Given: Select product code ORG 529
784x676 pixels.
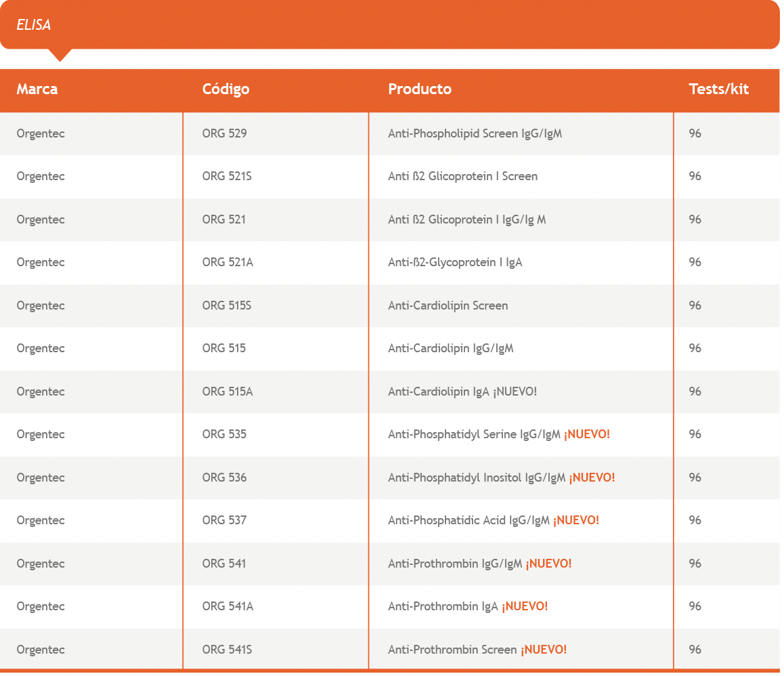Looking at the screenshot, I should pyautogui.click(x=224, y=133).
